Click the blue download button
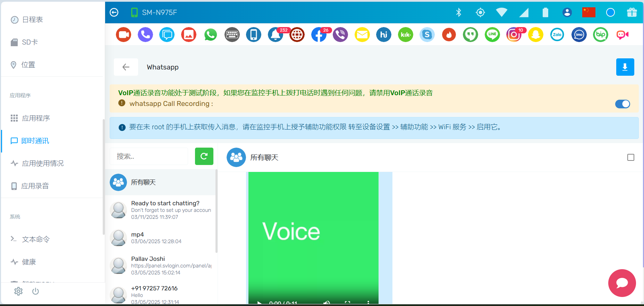644x306 pixels. (x=625, y=67)
